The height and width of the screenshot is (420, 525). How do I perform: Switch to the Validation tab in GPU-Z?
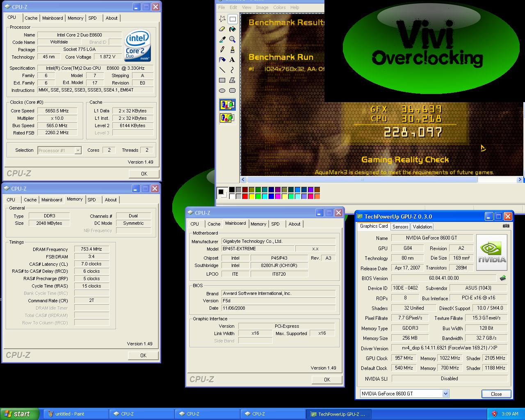click(x=422, y=226)
